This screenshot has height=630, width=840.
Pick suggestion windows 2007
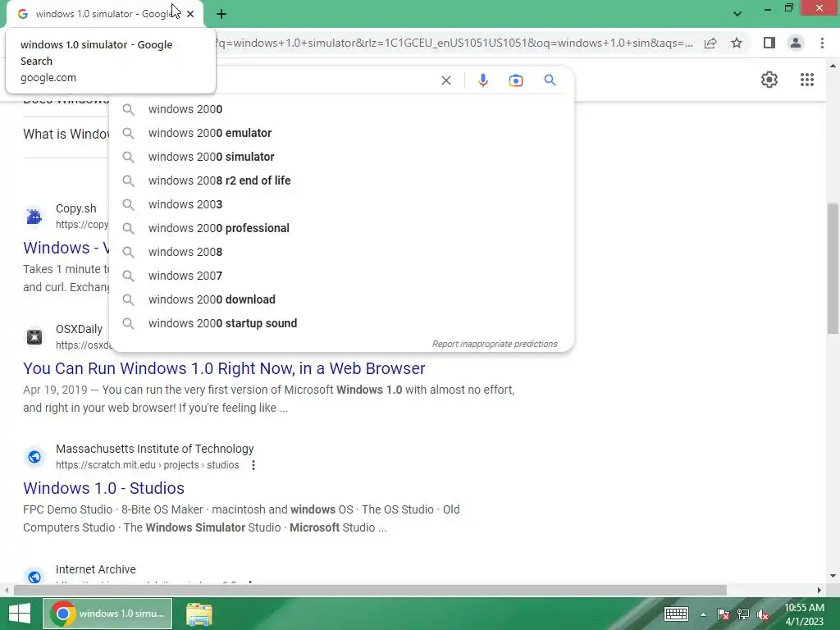341,276
